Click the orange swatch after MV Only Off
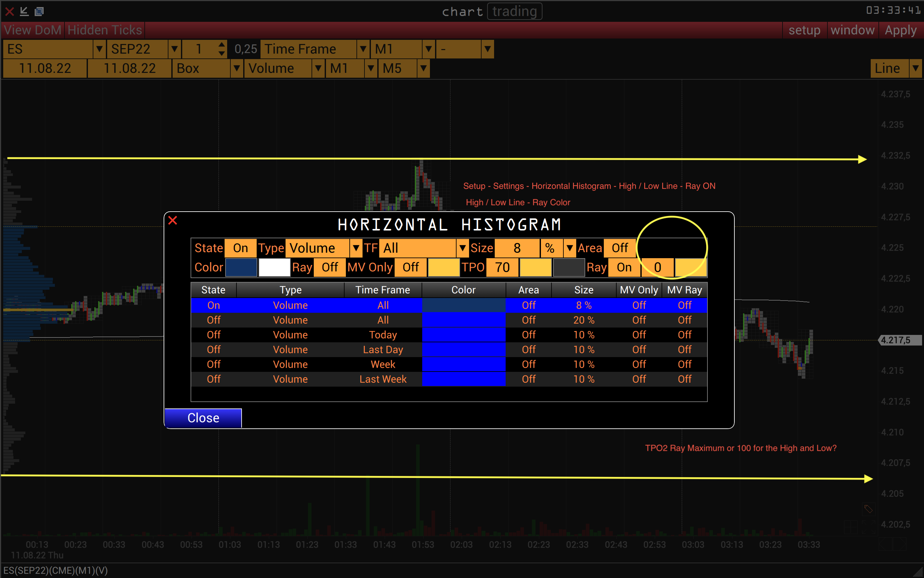The width and height of the screenshot is (924, 578). click(444, 267)
